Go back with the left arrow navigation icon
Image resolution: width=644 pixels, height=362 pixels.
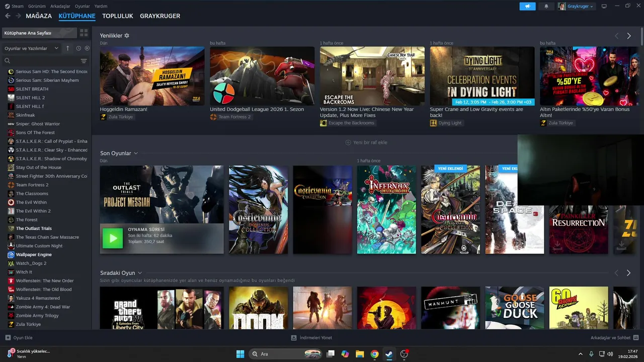(8, 16)
